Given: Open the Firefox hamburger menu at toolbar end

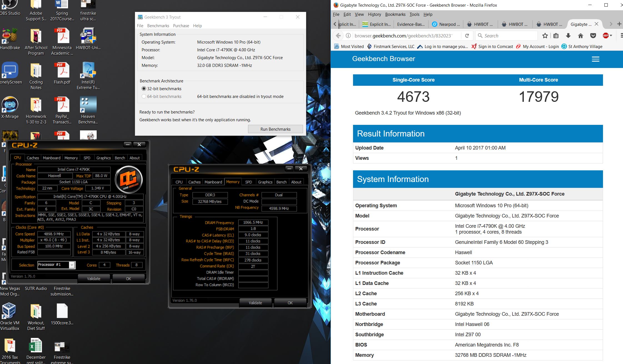Looking at the screenshot, I should [x=622, y=36].
